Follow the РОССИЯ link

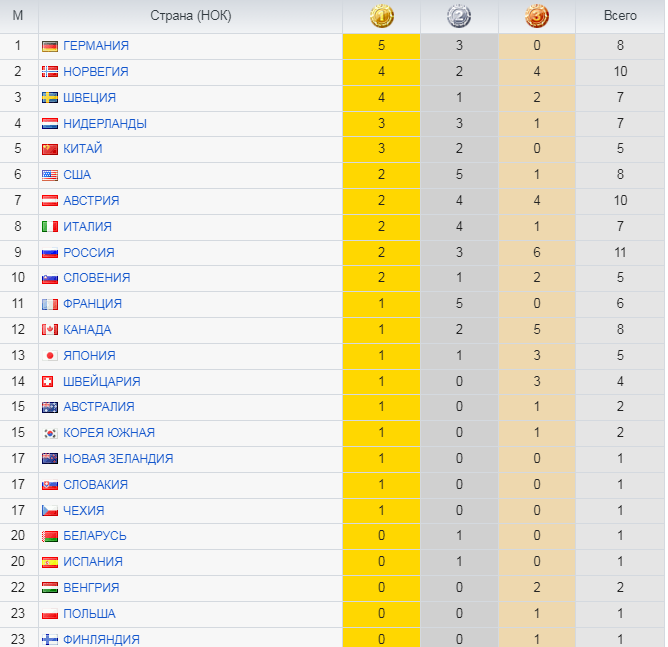click(88, 253)
